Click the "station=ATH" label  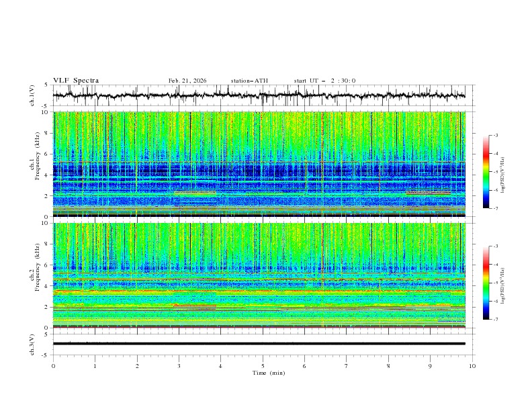coord(249,81)
